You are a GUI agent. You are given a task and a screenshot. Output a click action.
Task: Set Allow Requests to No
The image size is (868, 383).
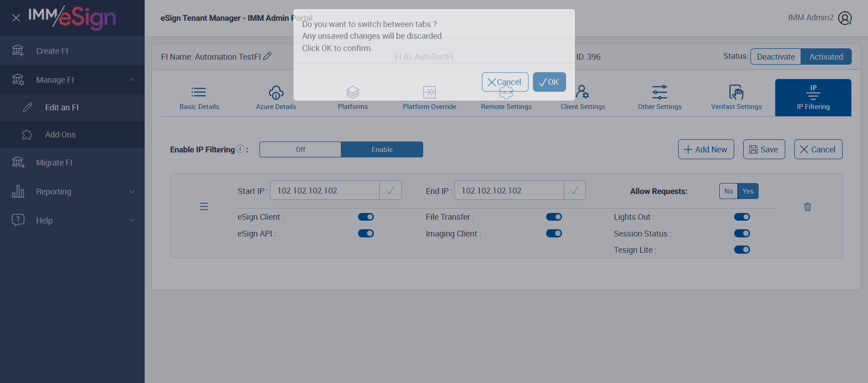click(x=728, y=191)
